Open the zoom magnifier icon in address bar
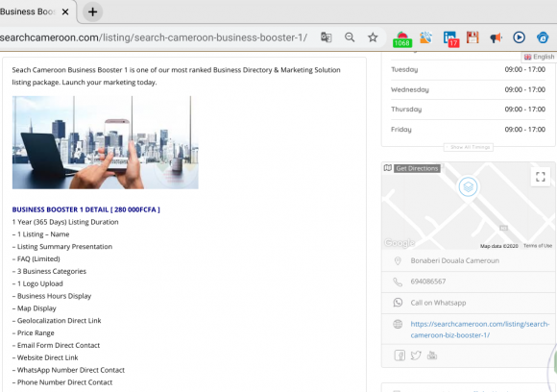557x392 pixels. coord(350,37)
